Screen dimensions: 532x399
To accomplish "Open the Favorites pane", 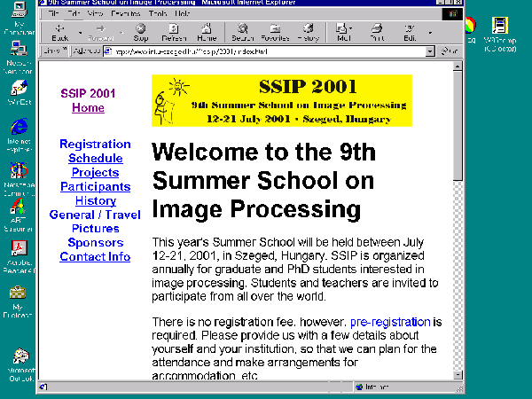I will click(274, 33).
